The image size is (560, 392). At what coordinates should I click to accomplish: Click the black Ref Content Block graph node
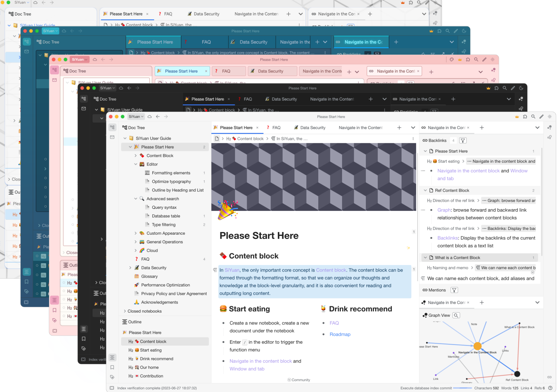coord(517,374)
